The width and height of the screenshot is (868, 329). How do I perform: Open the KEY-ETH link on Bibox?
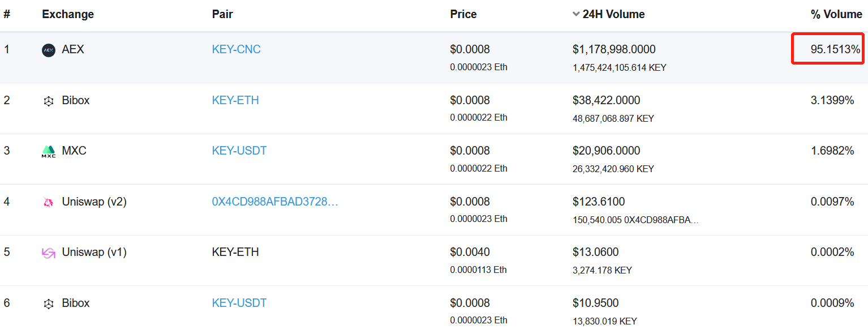coord(235,100)
